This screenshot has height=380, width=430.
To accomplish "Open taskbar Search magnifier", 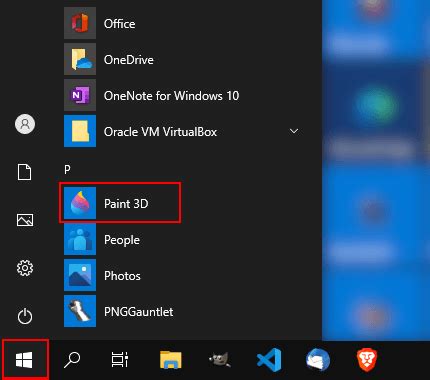I will (x=72, y=360).
